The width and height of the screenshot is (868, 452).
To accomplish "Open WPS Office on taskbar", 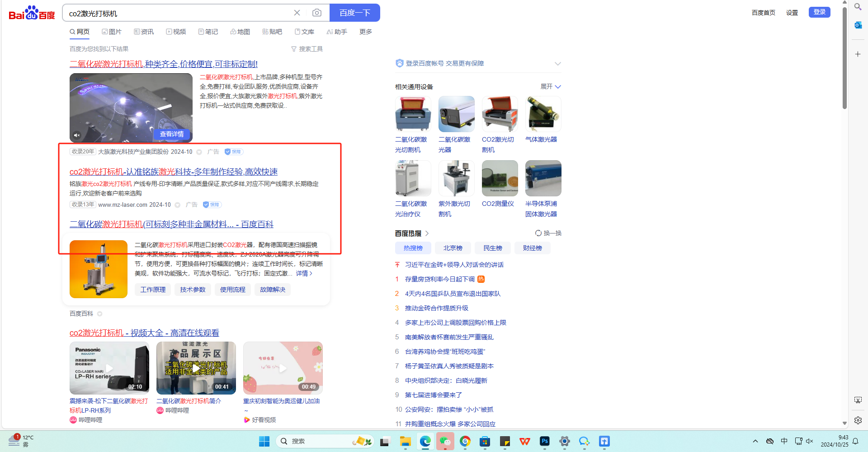I will 525,441.
